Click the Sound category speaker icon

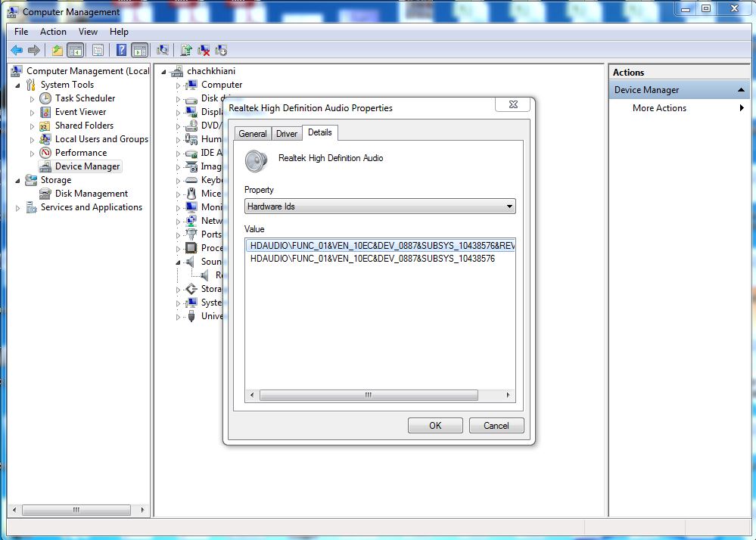click(191, 262)
